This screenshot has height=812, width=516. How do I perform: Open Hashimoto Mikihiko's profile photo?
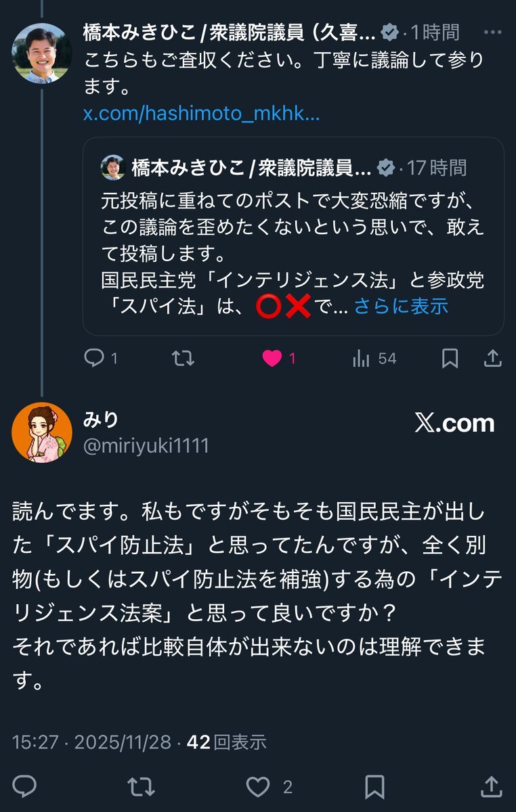coord(42,53)
